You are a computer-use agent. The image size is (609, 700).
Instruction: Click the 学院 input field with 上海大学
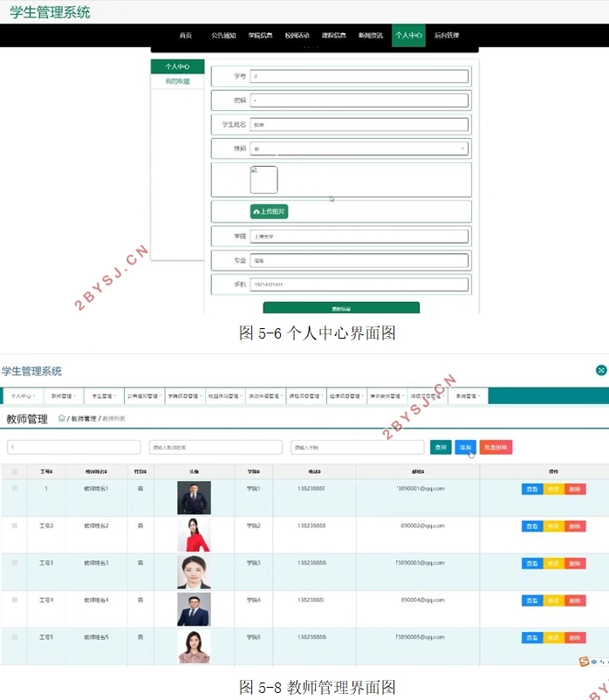pyautogui.click(x=359, y=236)
